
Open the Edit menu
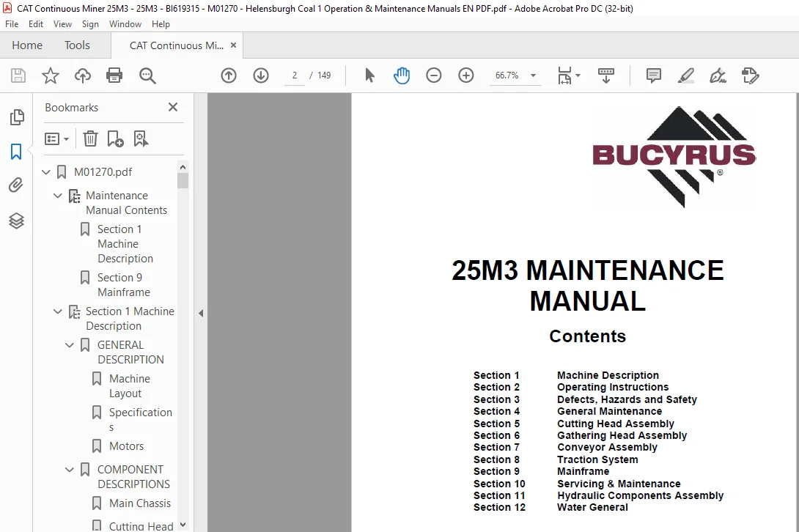point(36,24)
